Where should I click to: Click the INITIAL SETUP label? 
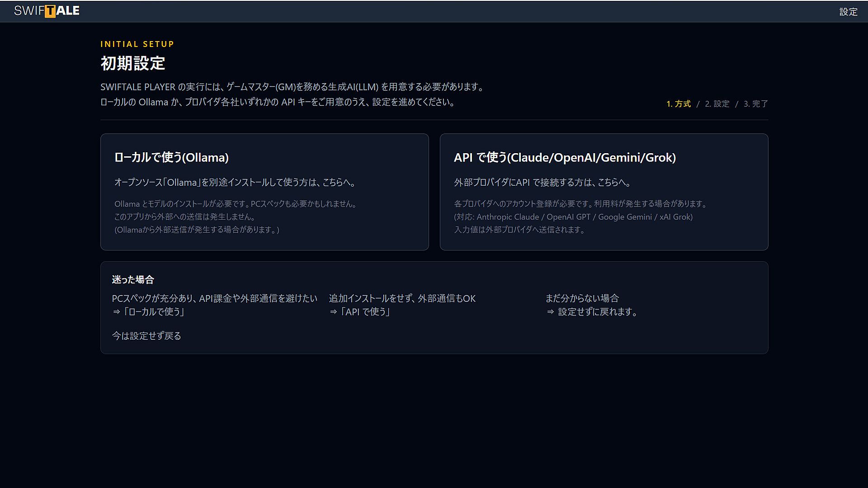tap(137, 44)
